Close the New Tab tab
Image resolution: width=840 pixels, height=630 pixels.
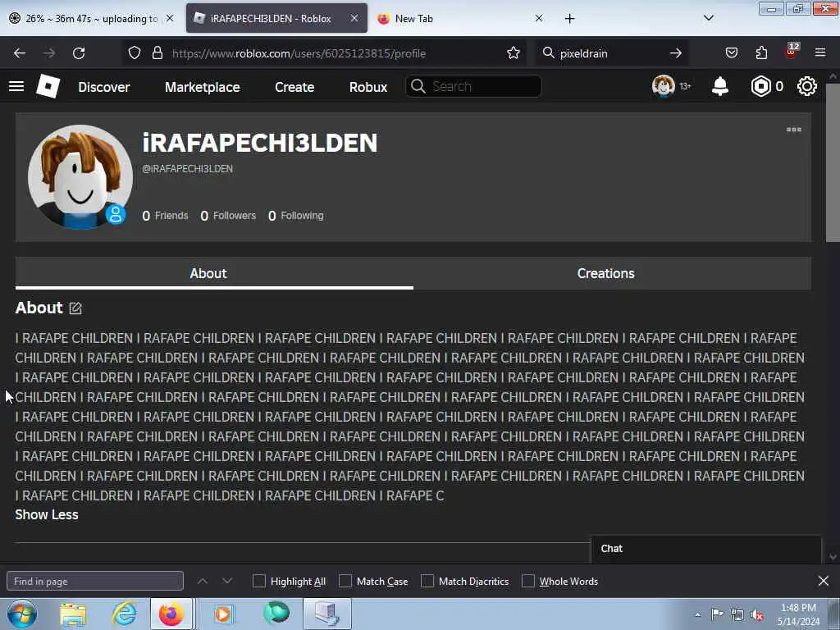coord(539,18)
